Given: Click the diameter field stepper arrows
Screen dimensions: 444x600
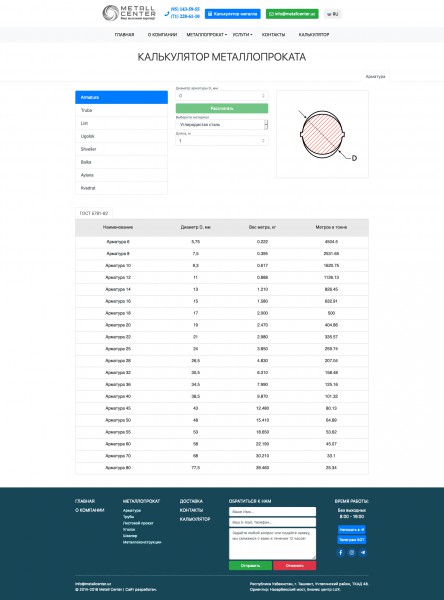Looking at the screenshot, I should tap(263, 96).
